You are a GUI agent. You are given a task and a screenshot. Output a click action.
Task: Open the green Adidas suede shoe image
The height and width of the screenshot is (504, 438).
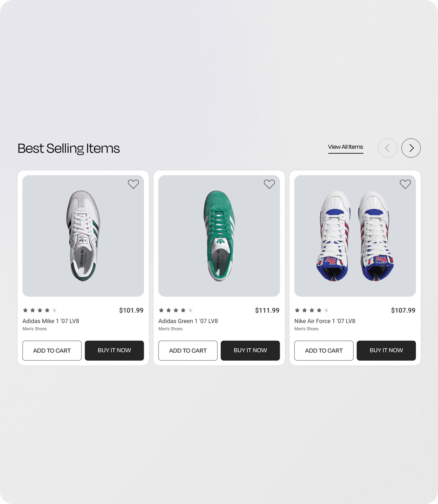(219, 236)
